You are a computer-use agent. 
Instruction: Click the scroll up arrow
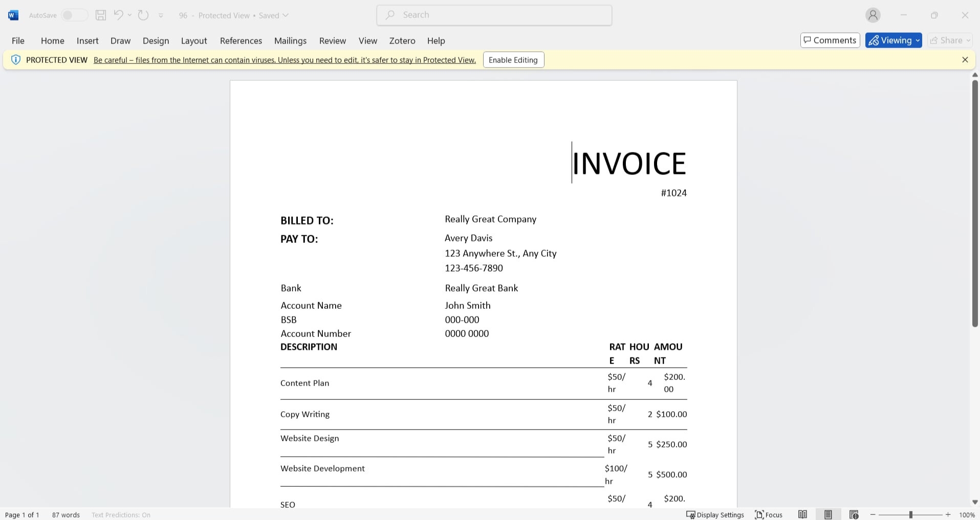(x=975, y=75)
